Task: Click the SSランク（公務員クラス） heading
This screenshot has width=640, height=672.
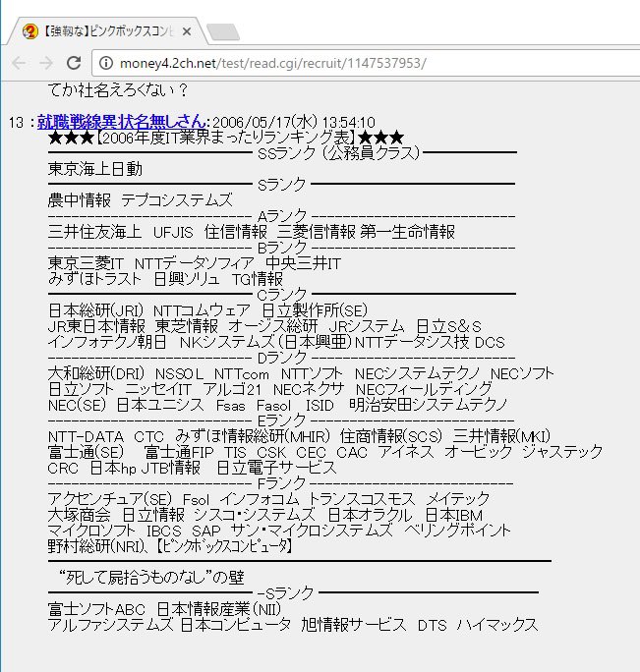Action: click(338, 153)
